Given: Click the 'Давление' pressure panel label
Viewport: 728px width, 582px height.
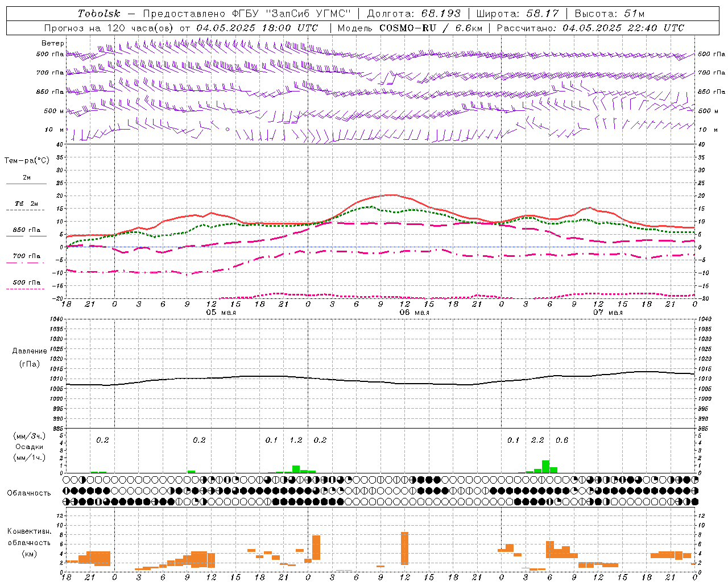Looking at the screenshot, I should click(x=30, y=351).
